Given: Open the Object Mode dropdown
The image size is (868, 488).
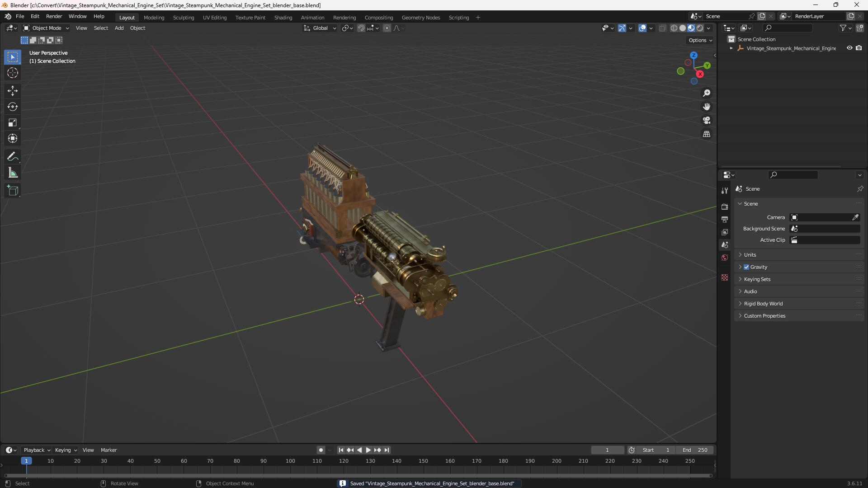Looking at the screenshot, I should [x=46, y=28].
